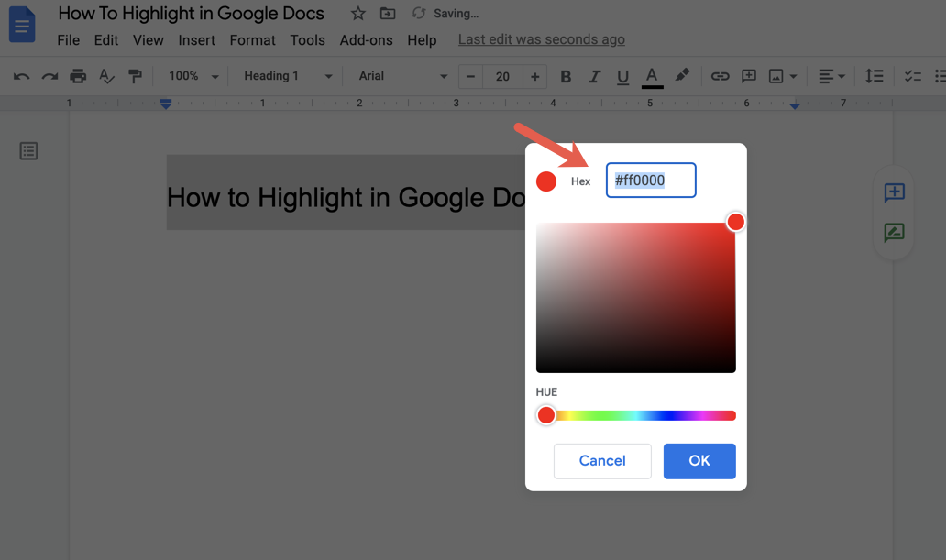This screenshot has height=560, width=946.
Task: Click the Insert comment toolbar icon
Action: (748, 76)
